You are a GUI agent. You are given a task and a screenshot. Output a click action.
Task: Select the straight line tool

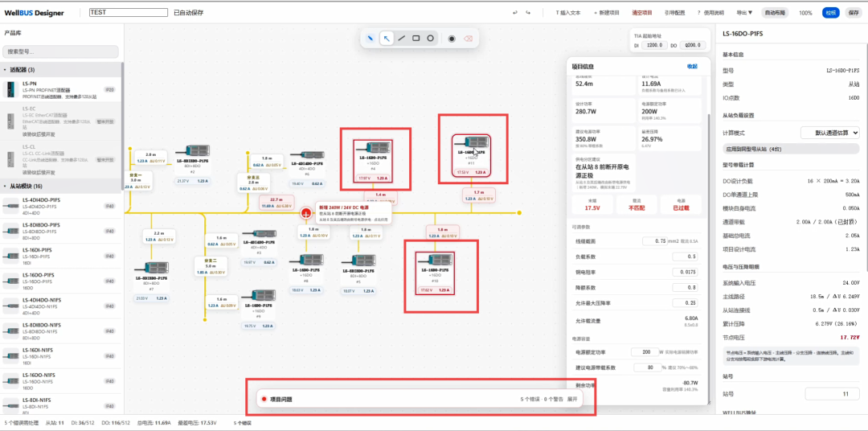point(402,39)
